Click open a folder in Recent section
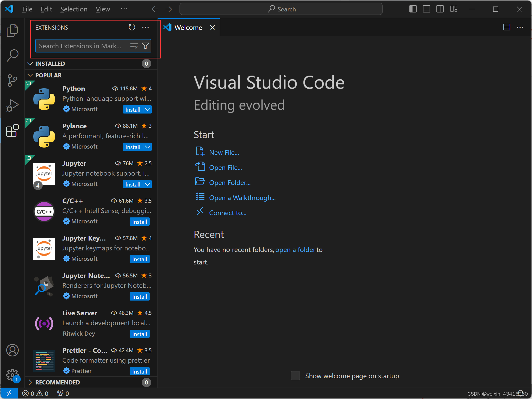The height and width of the screenshot is (399, 532). [x=295, y=249]
